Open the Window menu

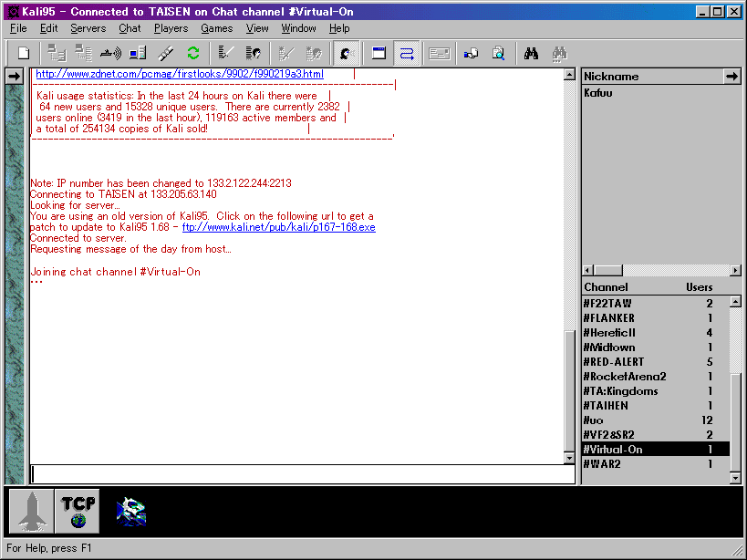tap(298, 28)
